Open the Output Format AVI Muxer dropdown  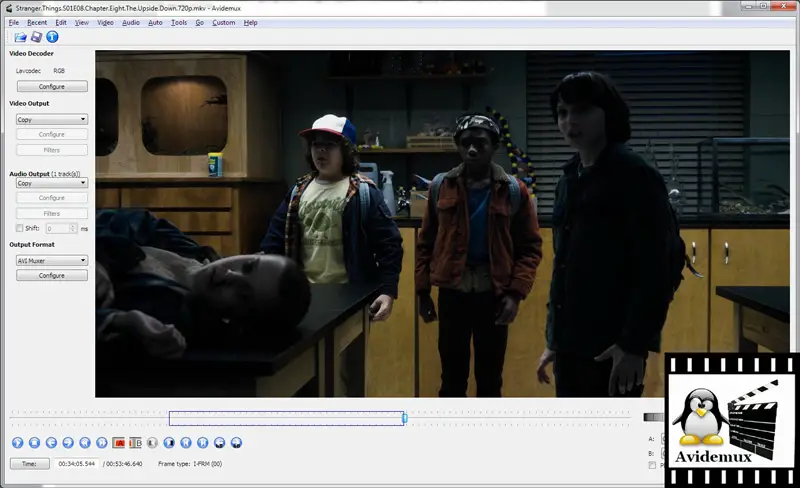tap(52, 260)
